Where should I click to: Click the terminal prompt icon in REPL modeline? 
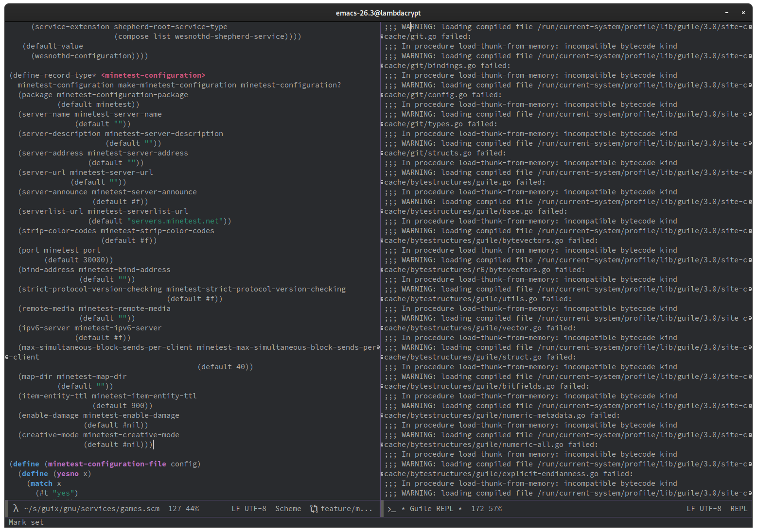(x=391, y=509)
